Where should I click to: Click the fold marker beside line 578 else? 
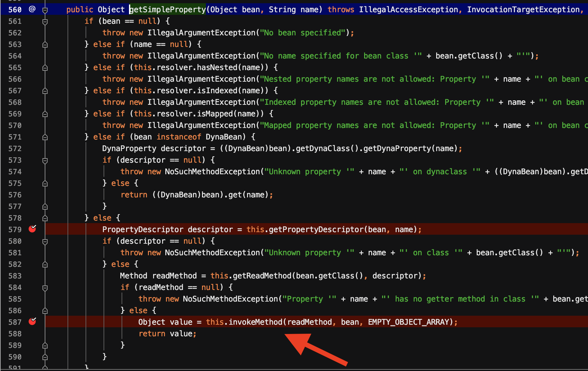45,218
